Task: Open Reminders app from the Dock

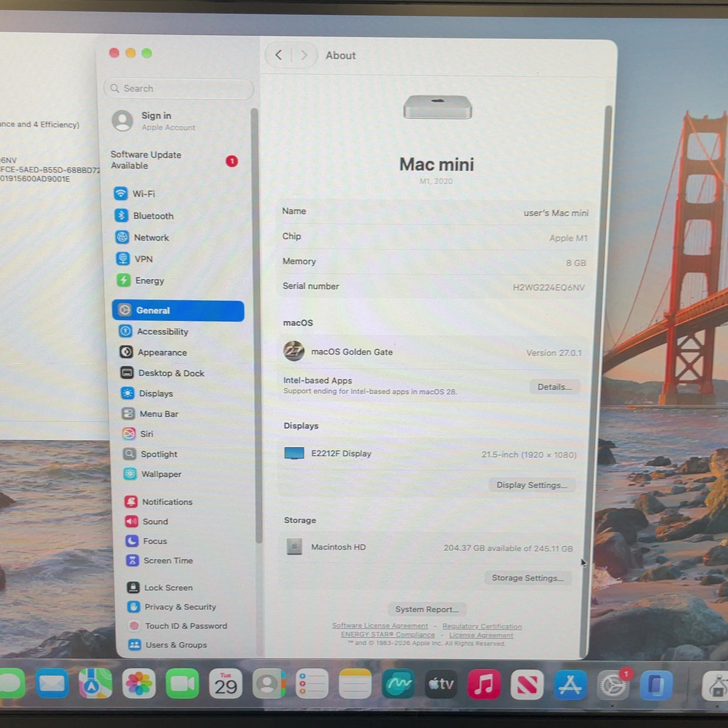Action: 312,684
